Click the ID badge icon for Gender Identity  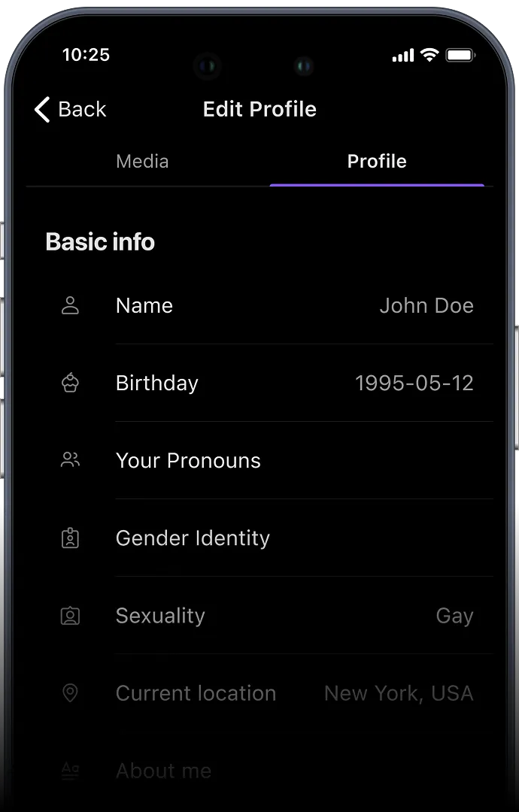(x=70, y=538)
